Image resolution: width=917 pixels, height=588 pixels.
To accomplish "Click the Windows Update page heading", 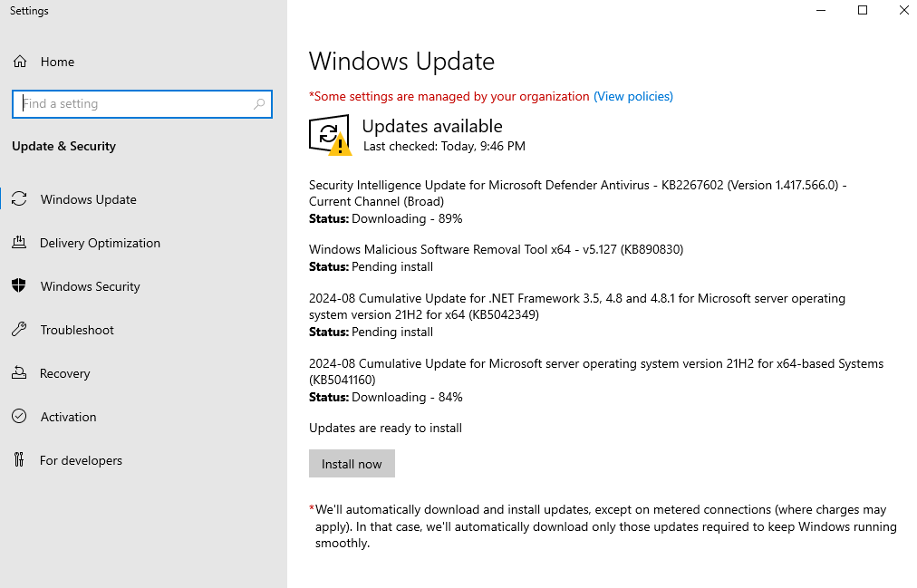I will [401, 62].
